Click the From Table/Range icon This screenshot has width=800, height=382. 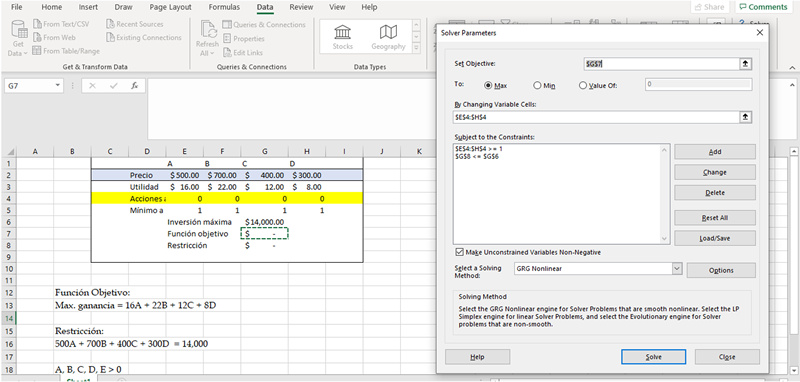(37, 50)
